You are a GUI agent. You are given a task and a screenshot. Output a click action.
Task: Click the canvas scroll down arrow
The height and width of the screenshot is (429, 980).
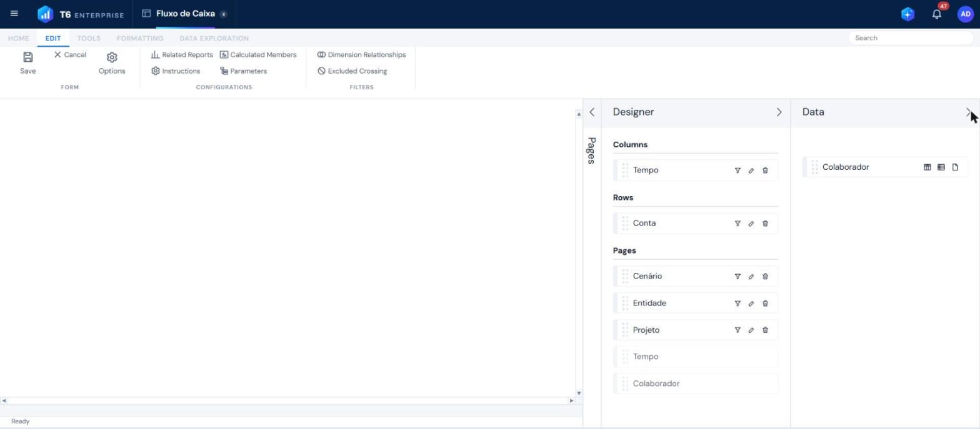(579, 393)
